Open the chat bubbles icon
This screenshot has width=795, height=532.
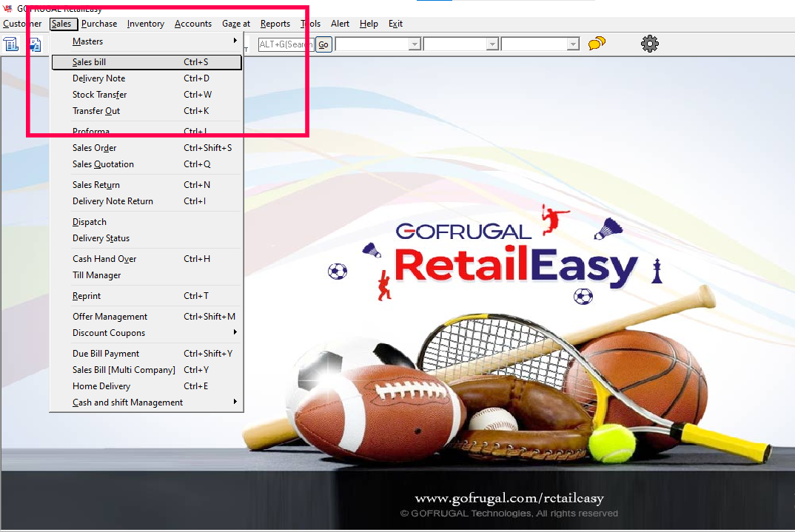pyautogui.click(x=597, y=44)
